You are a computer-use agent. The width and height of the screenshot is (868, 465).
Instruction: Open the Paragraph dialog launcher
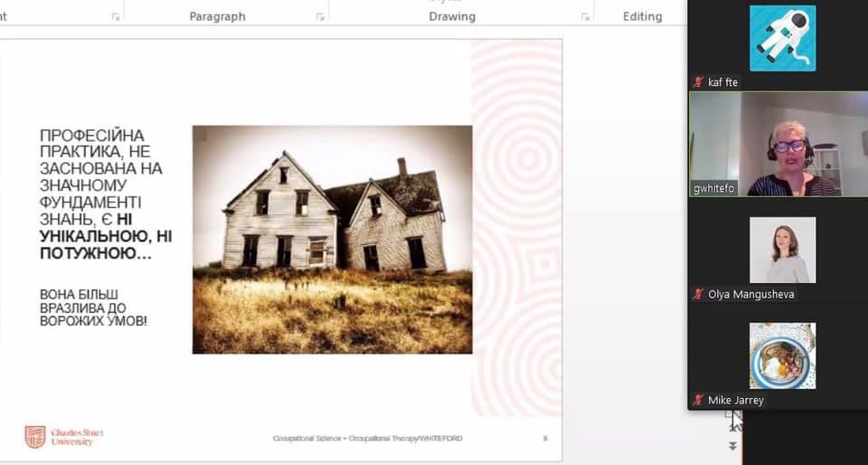click(x=320, y=17)
